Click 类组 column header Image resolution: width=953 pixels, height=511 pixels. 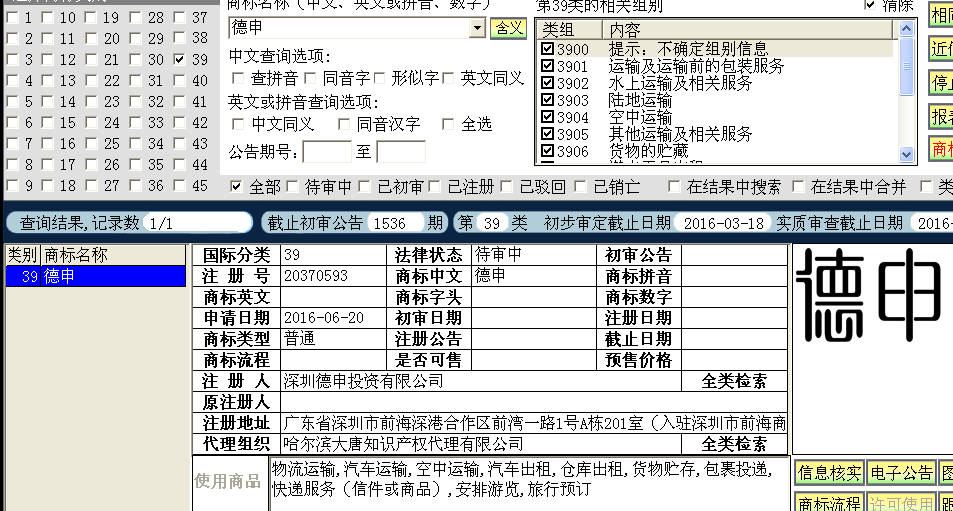coord(569,29)
